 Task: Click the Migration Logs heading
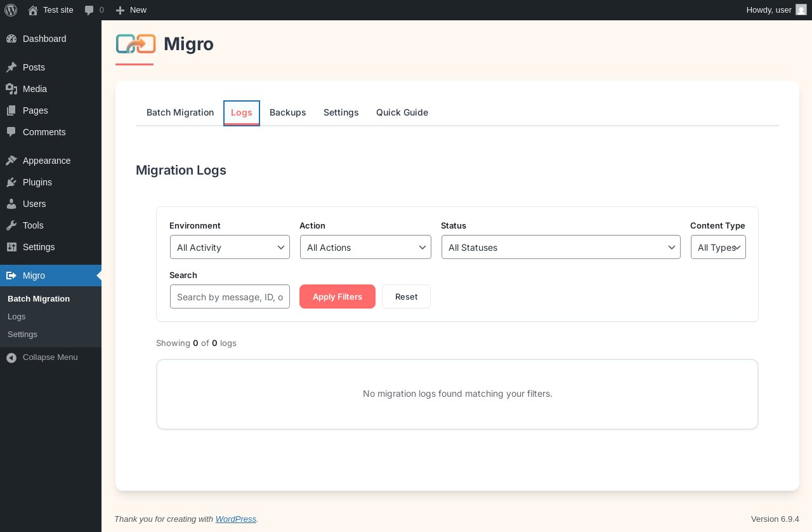pos(181,170)
